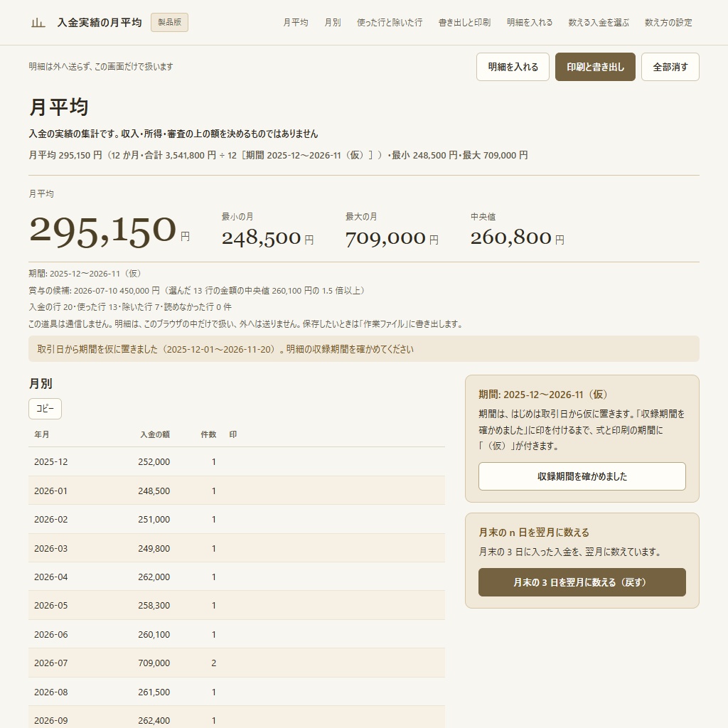The image size is (728, 728).
Task: Click the large 295,150 average figure
Action: tap(102, 230)
